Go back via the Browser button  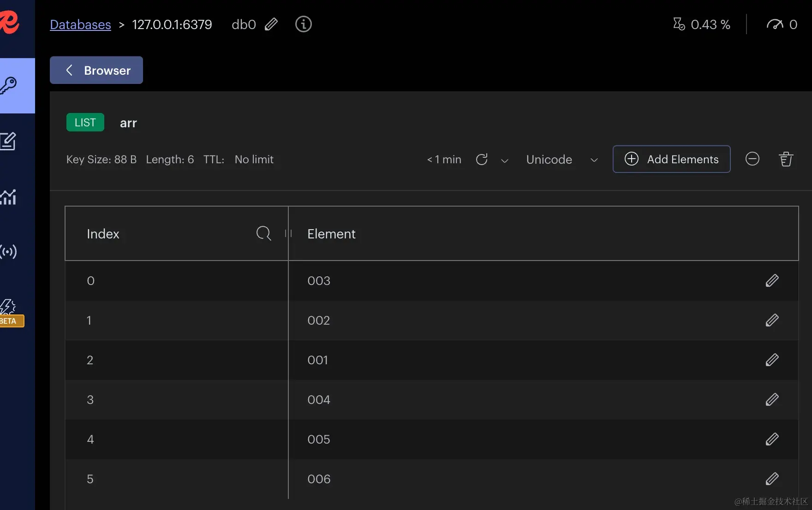point(96,70)
